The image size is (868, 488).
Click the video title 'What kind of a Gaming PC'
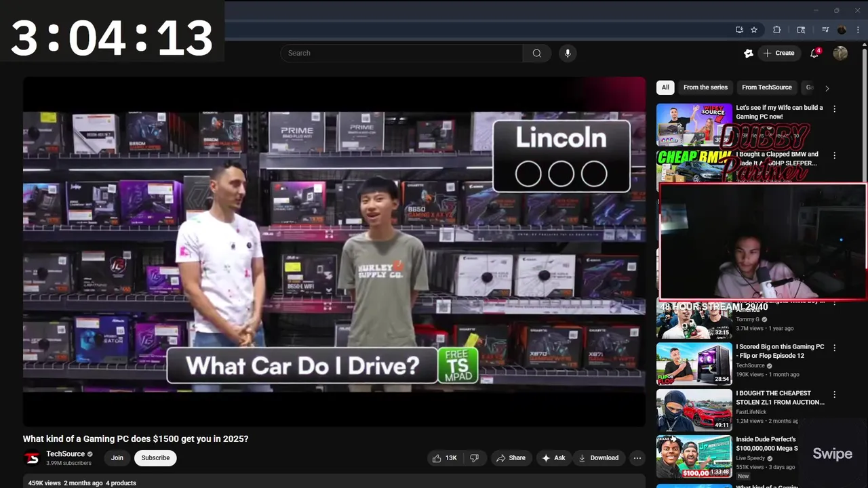pos(136,439)
